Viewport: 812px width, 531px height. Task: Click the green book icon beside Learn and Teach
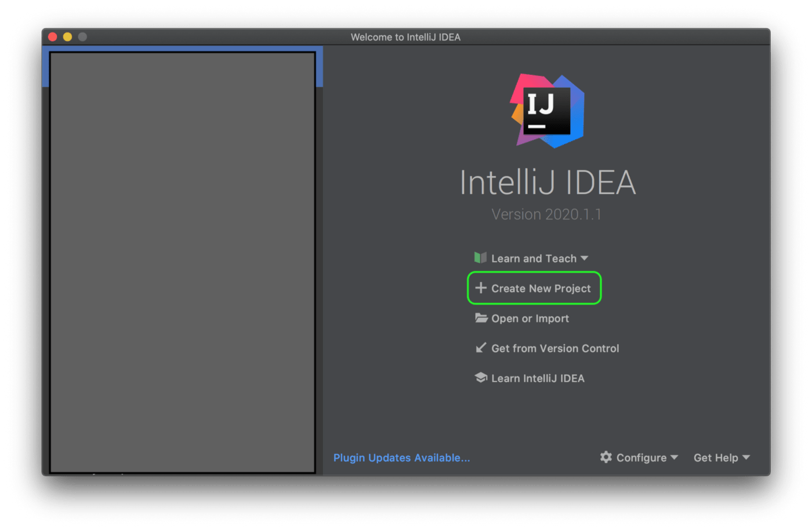click(480, 258)
